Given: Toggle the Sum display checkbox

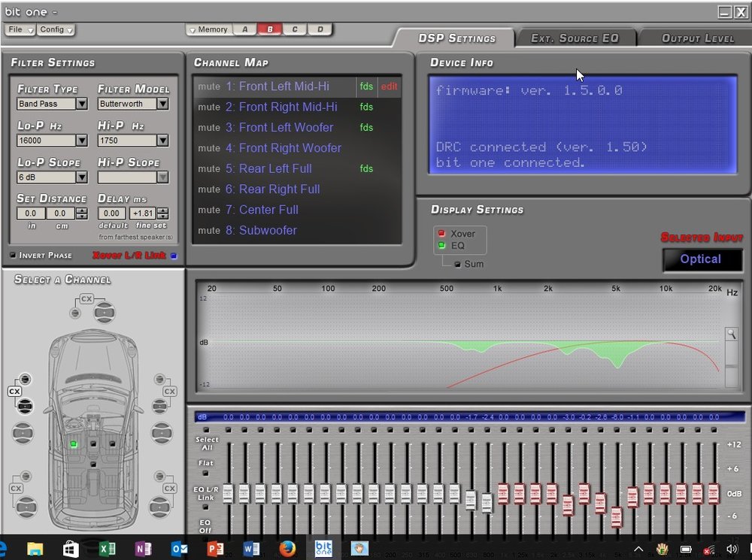Looking at the screenshot, I should (457, 264).
